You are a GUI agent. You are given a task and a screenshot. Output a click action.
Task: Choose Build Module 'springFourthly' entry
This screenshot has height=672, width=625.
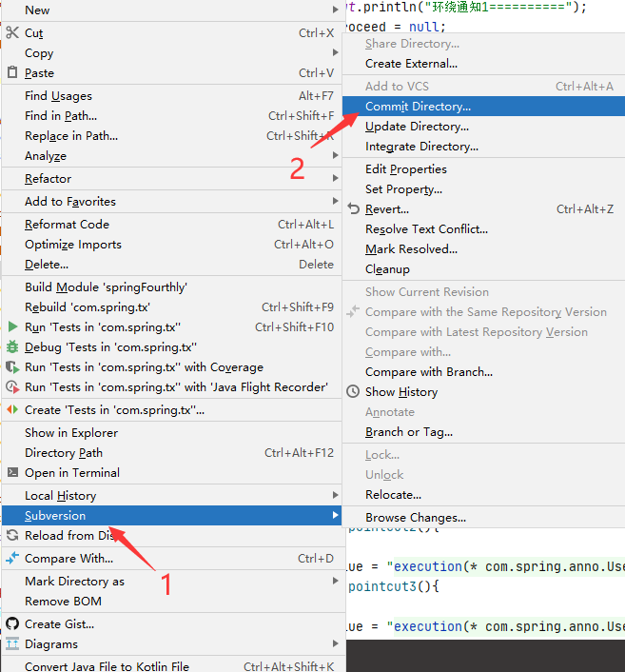[x=172, y=287]
